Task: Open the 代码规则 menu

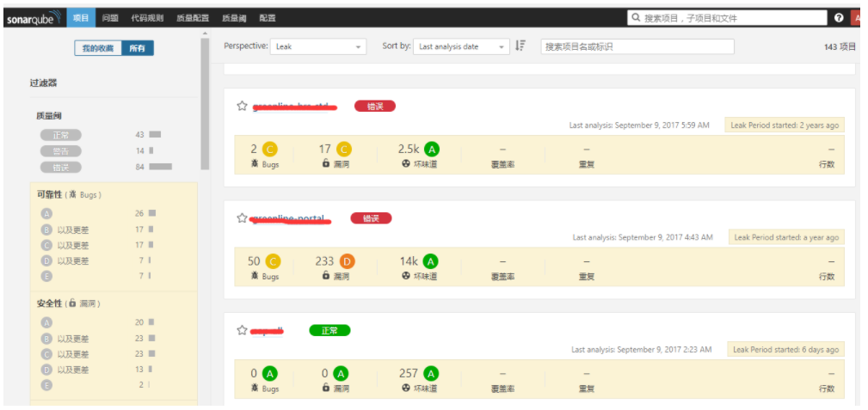Action: [146, 18]
